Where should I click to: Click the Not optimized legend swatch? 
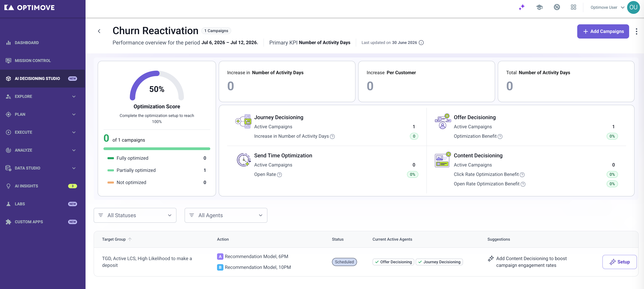click(x=111, y=183)
